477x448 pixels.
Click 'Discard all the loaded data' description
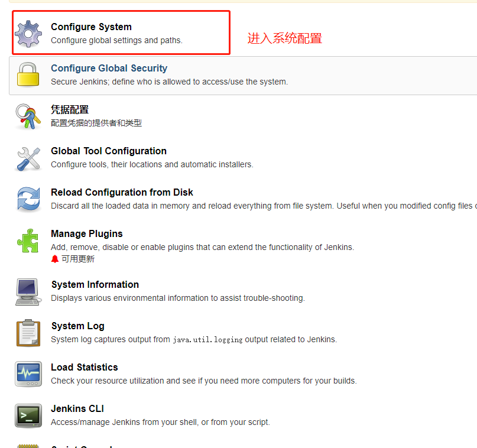pos(264,206)
